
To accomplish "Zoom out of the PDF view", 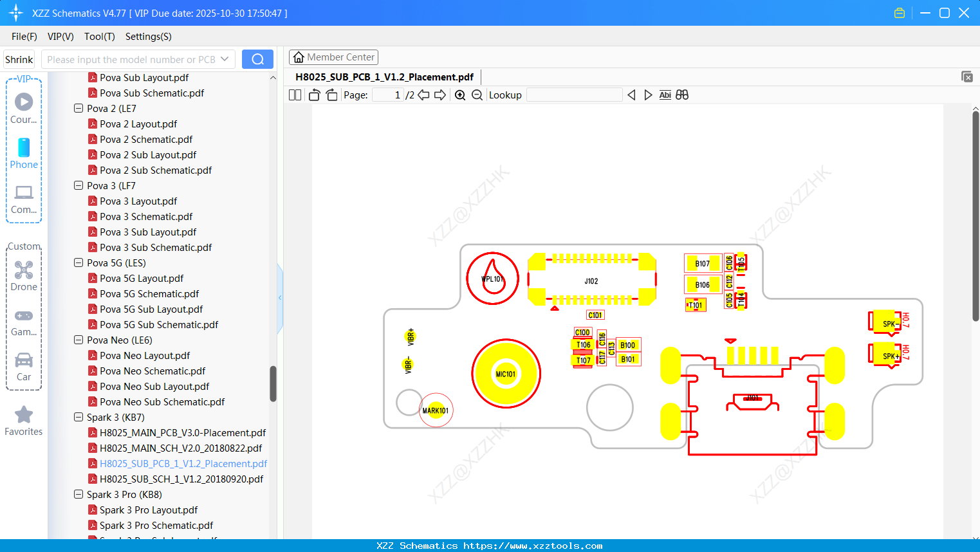I will [x=477, y=95].
